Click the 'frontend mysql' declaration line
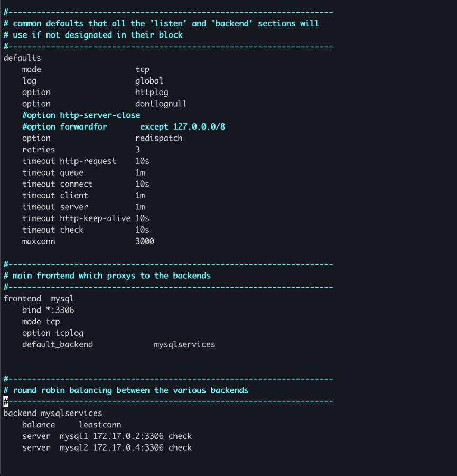This screenshot has height=476, width=457. pyautogui.click(x=39, y=299)
